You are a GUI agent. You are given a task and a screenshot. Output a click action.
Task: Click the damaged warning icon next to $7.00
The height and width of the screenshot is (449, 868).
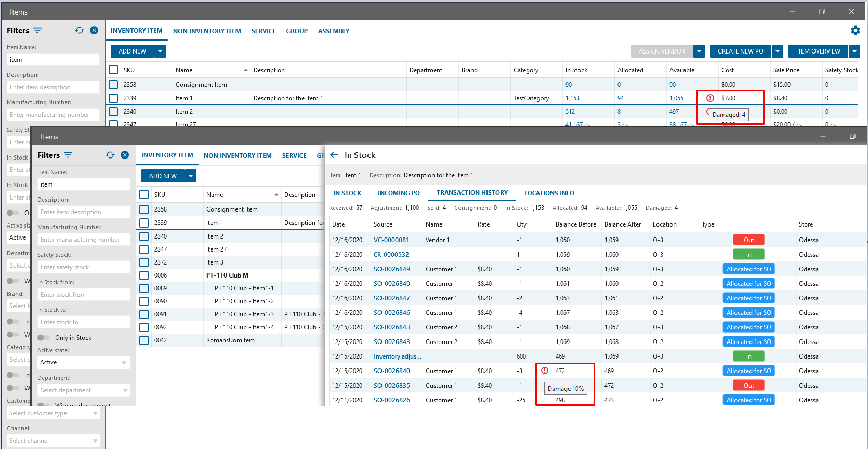tap(710, 98)
